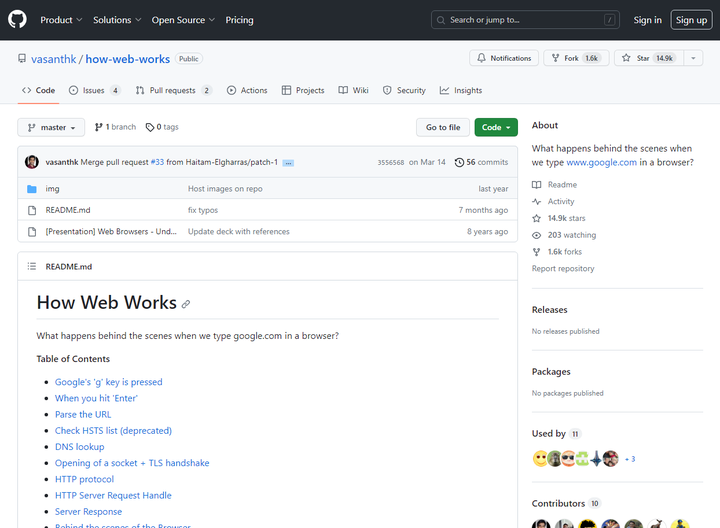Jump to When you hit 'Enter'
Screen dimensions: 720x528
pyautogui.click(x=96, y=398)
